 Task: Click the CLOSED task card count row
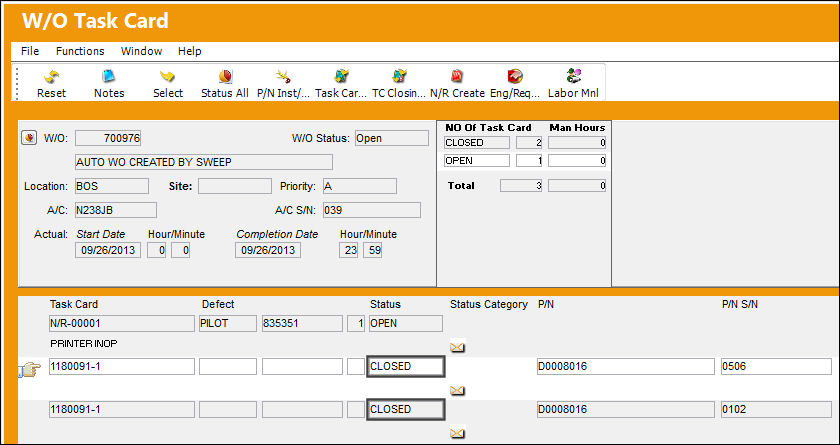[525, 143]
